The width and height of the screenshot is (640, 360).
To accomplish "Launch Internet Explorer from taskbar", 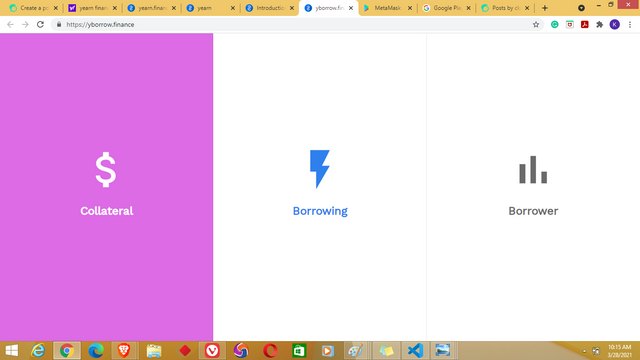I will pyautogui.click(x=38, y=350).
